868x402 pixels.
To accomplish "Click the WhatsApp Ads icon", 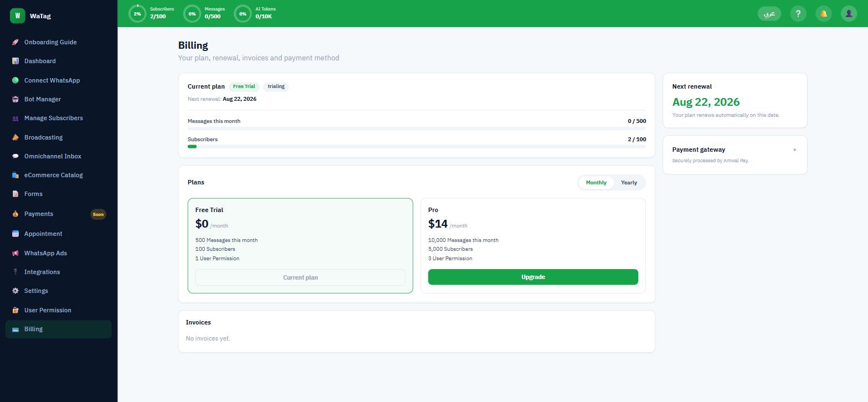I will pos(15,253).
